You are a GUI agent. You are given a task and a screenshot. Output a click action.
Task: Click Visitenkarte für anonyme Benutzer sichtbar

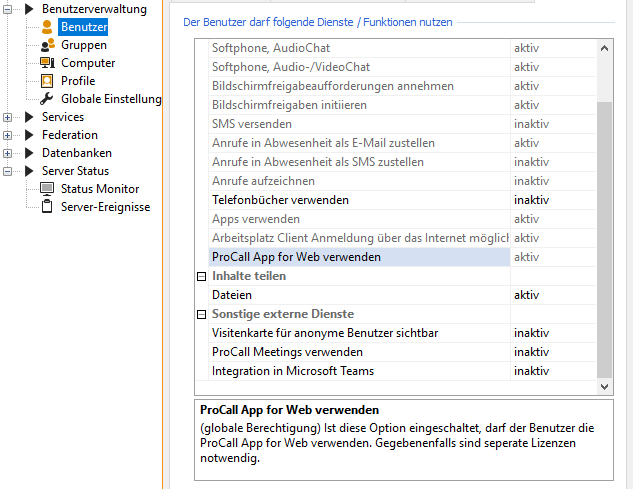point(311,333)
